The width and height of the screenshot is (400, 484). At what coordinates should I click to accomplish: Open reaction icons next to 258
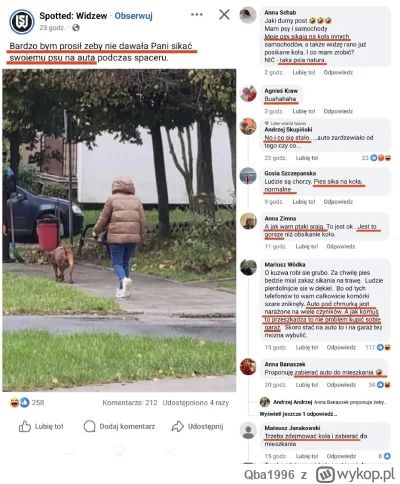20,403
